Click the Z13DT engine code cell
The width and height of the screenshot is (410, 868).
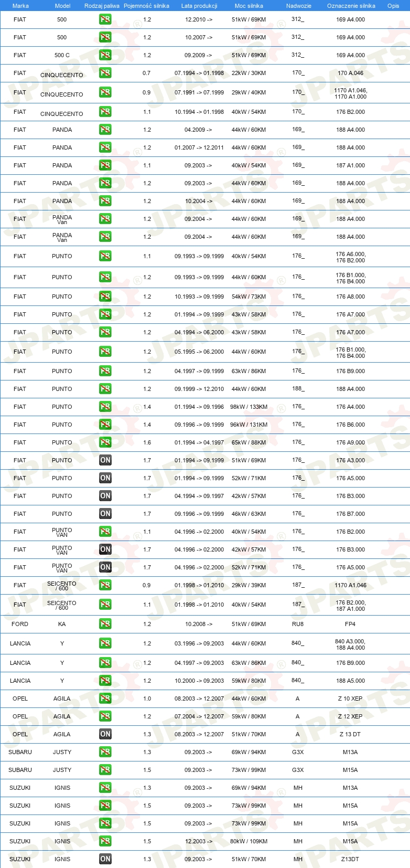coord(350,859)
